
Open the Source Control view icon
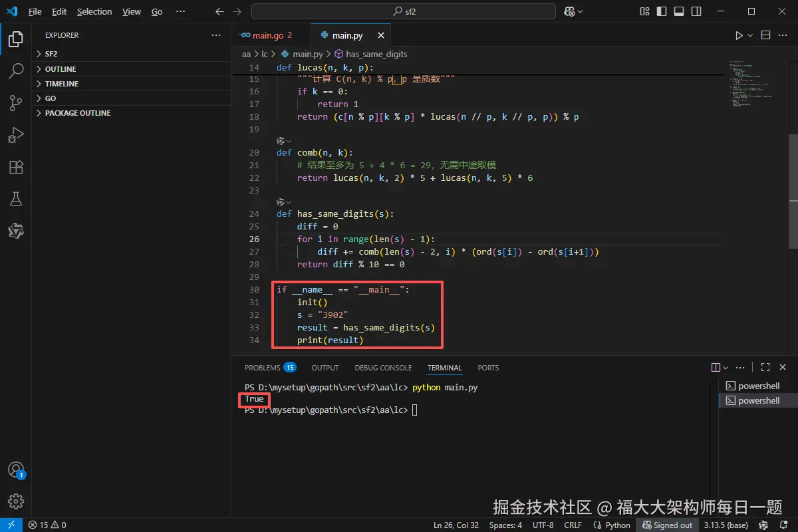click(x=16, y=103)
